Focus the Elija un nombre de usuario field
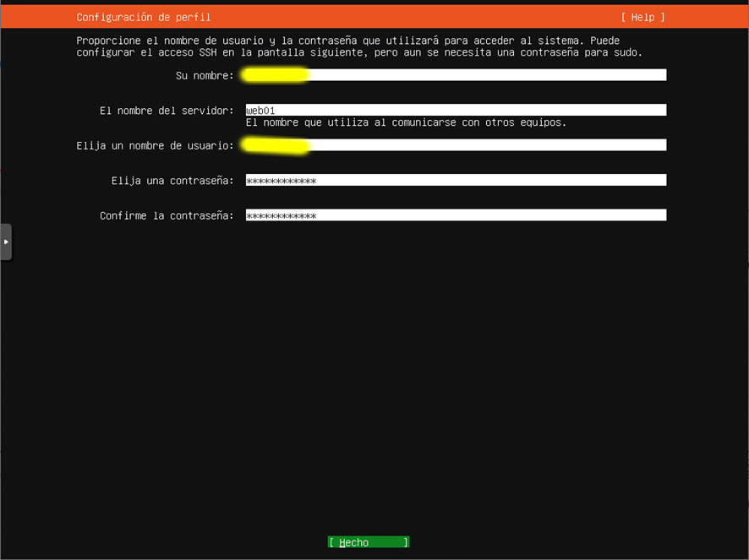Image resolution: width=749 pixels, height=560 pixels. pos(456,145)
